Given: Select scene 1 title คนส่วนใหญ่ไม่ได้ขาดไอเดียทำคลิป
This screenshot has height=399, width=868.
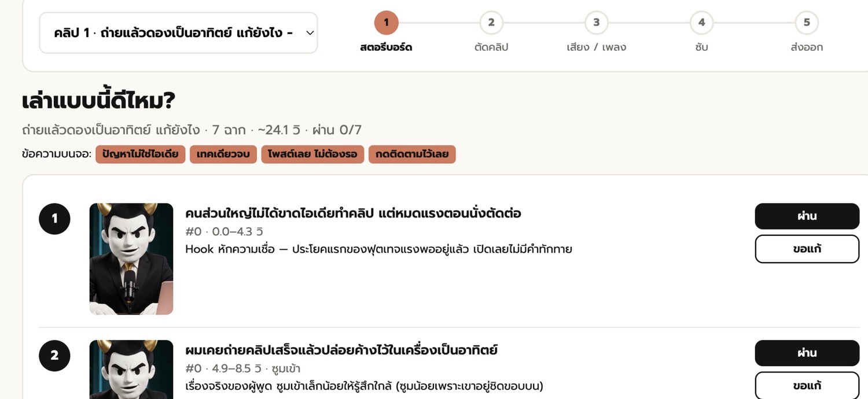Looking at the screenshot, I should click(x=353, y=213).
